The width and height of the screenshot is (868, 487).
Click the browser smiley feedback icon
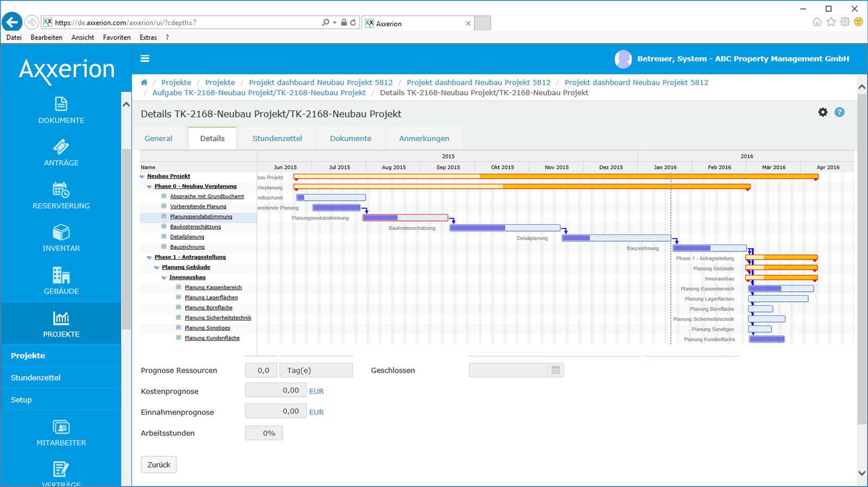click(858, 22)
